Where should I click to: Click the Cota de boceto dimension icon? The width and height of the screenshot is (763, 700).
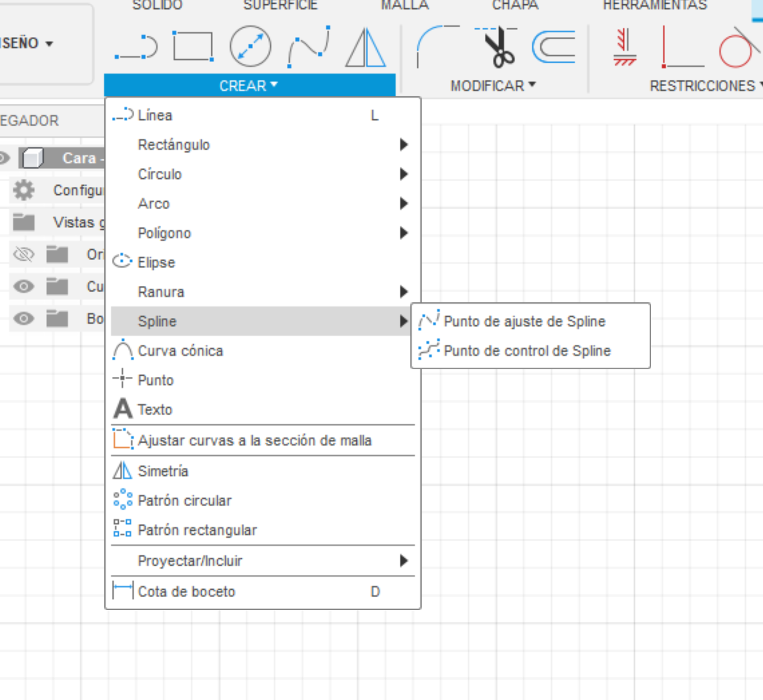(123, 591)
